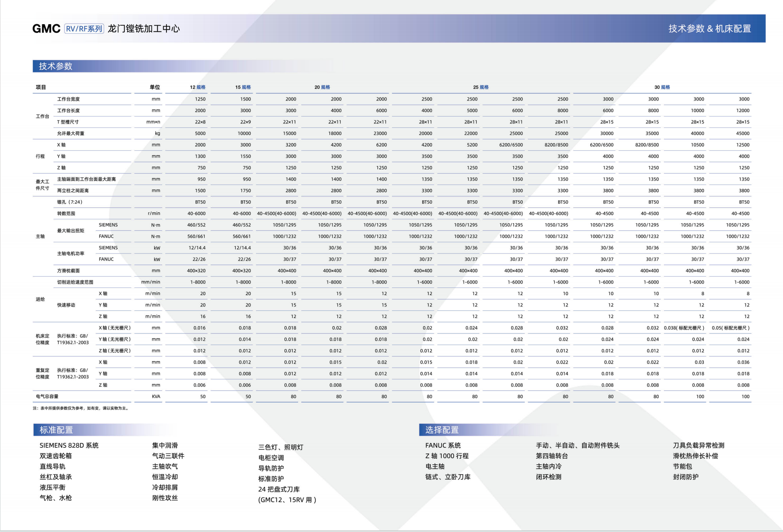Viewport: 783px width, 532px height.
Task: Click the 30 规格 column header
Action: [x=662, y=87]
